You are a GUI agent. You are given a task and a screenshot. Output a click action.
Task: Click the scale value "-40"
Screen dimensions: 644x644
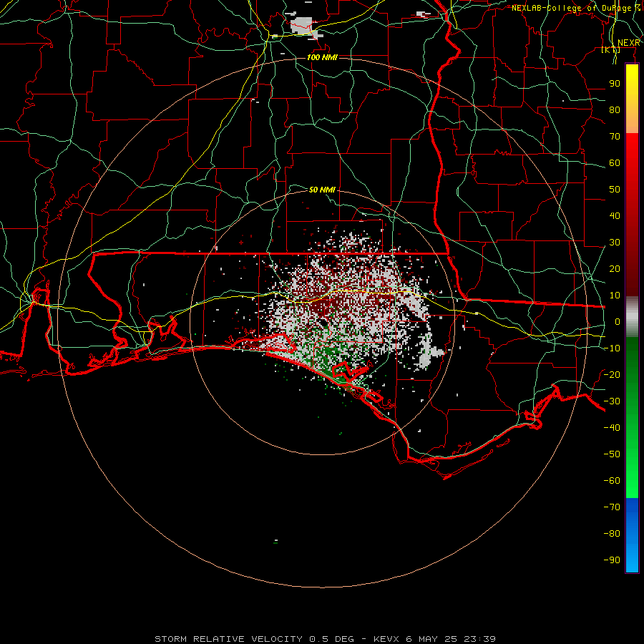[x=612, y=428]
